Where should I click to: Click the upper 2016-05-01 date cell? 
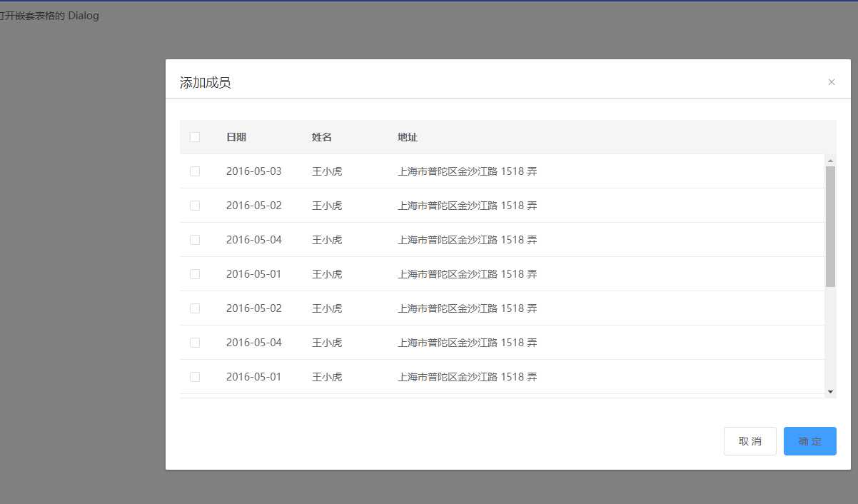click(x=254, y=274)
